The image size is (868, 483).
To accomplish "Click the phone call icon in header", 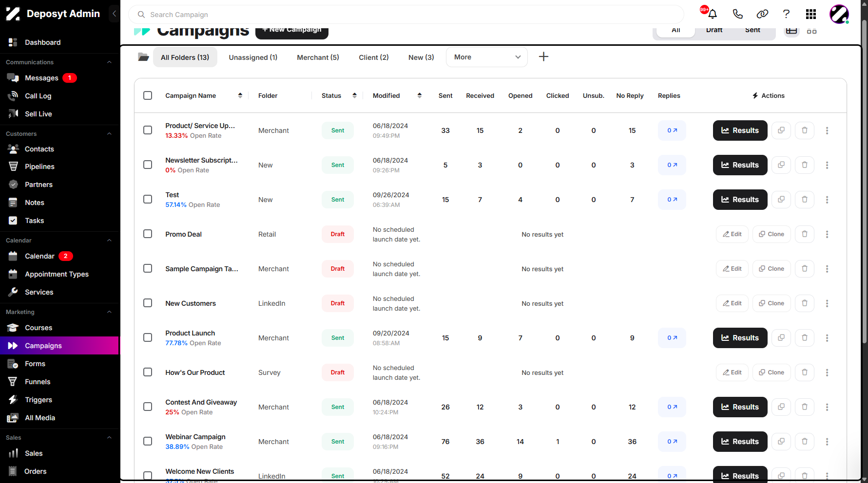I will pos(738,14).
